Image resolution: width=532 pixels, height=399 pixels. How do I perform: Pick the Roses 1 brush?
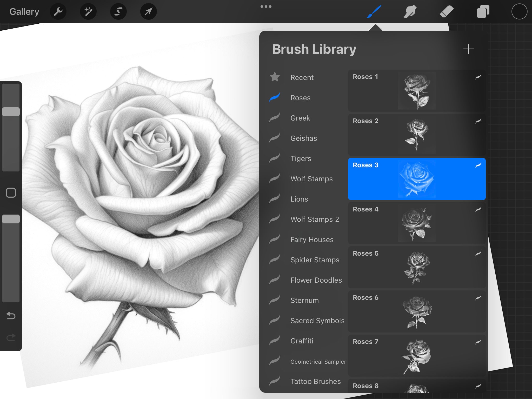[417, 91]
